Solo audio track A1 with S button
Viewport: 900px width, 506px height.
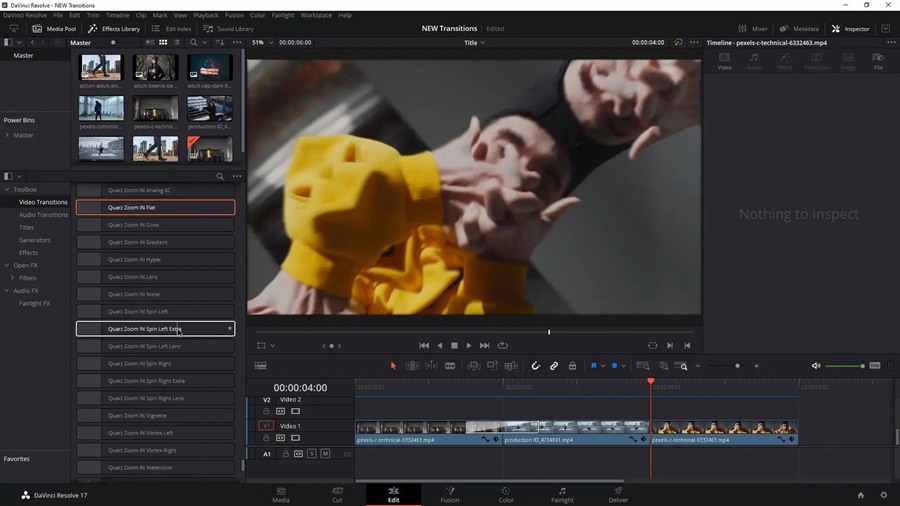[312, 454]
